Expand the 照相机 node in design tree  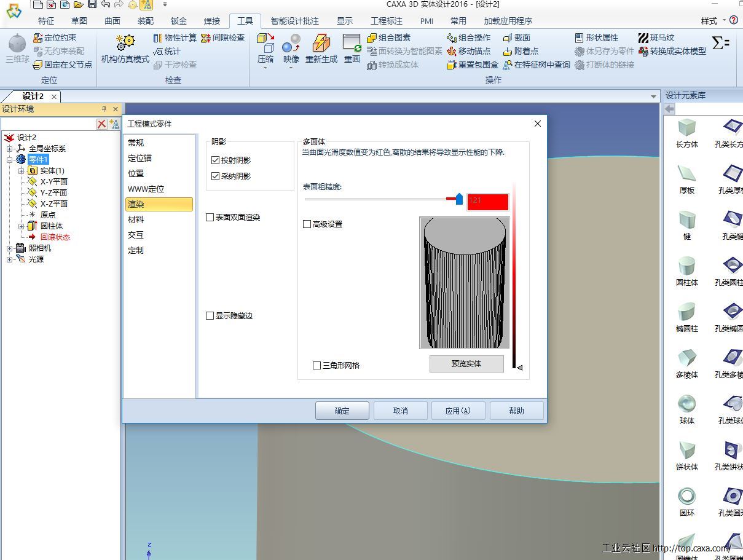(9, 248)
